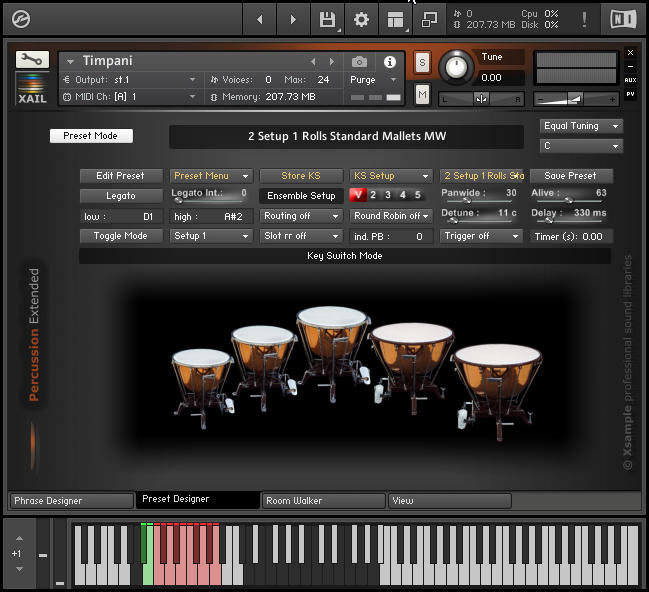
Task: Toggle Preset Mode button
Action: click(x=91, y=136)
